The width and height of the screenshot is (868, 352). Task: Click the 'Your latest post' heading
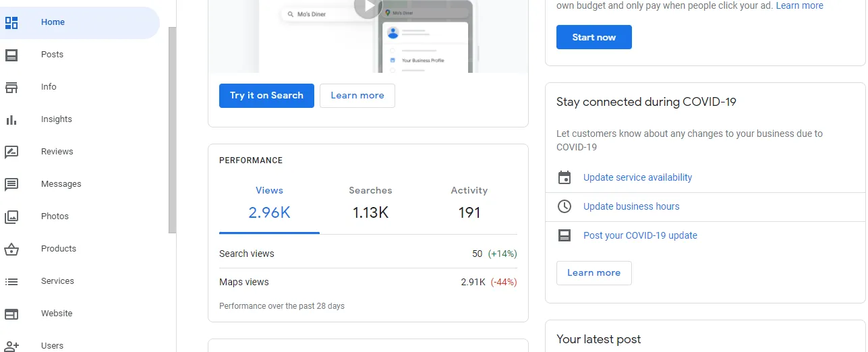599,340
